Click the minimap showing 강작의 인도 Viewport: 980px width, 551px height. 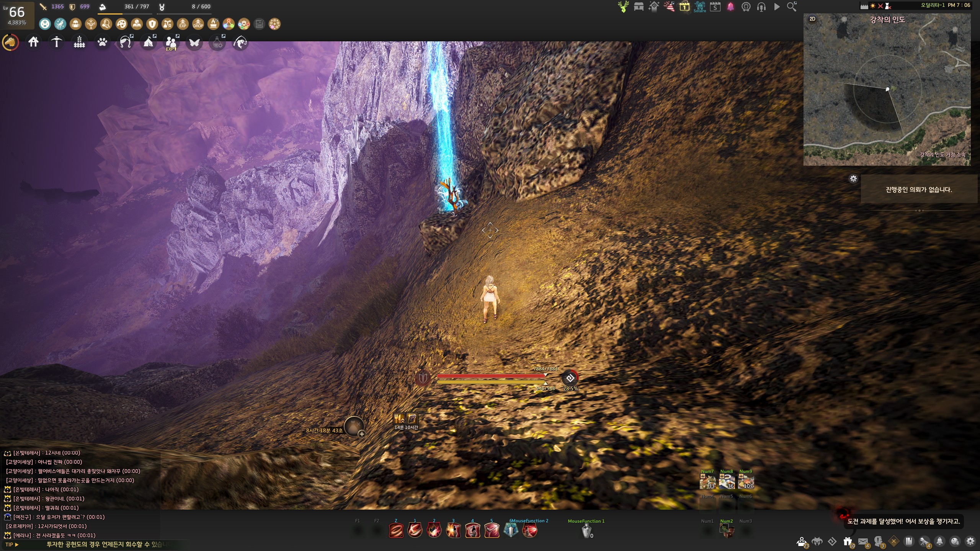(887, 90)
